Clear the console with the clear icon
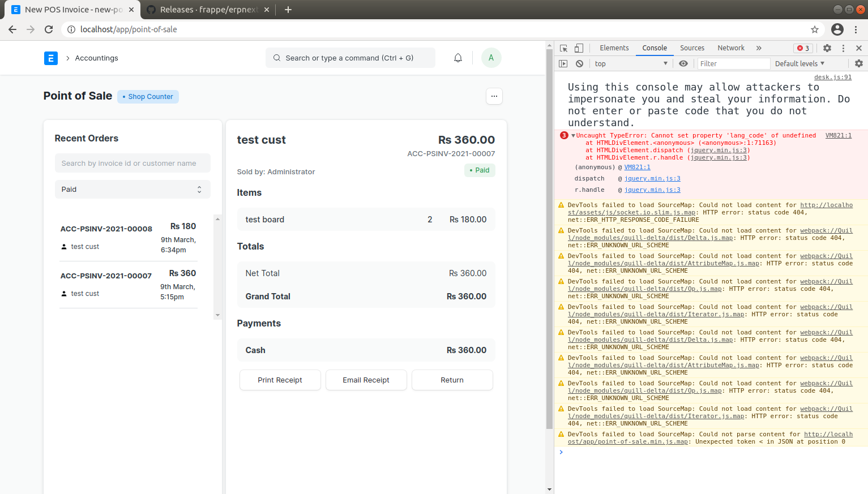Screen dimensions: 868x494 pyautogui.click(x=579, y=63)
